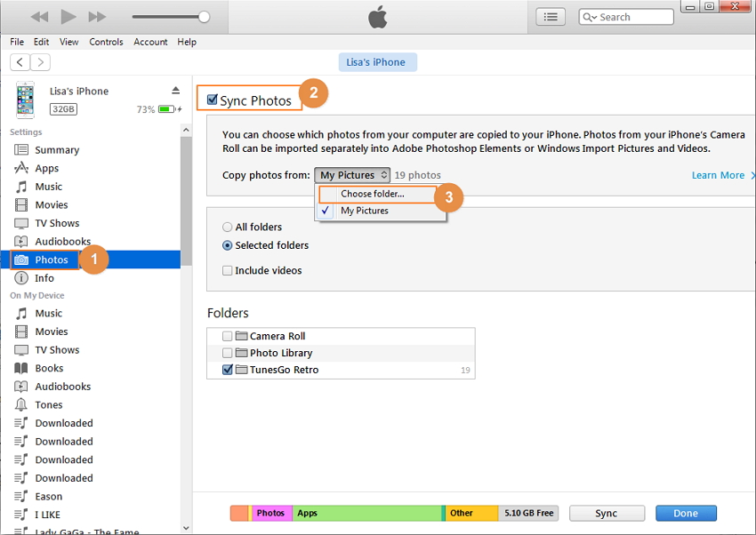The image size is (756, 535).
Task: Open the My Pictures source dropdown
Action: pos(352,175)
